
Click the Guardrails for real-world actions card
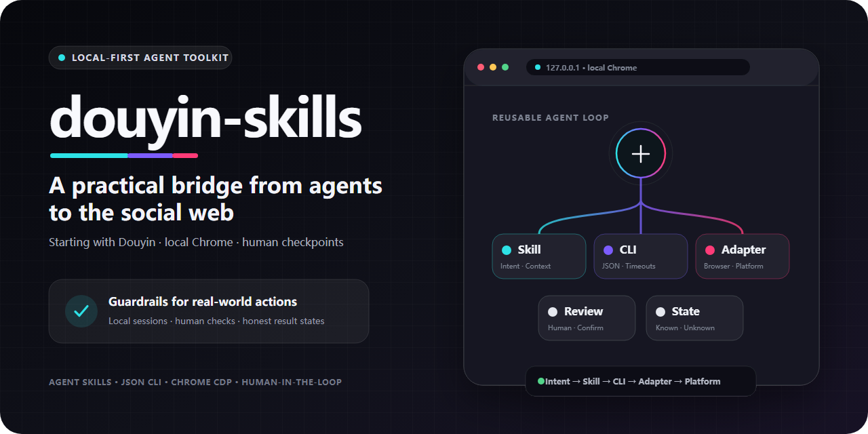209,311
